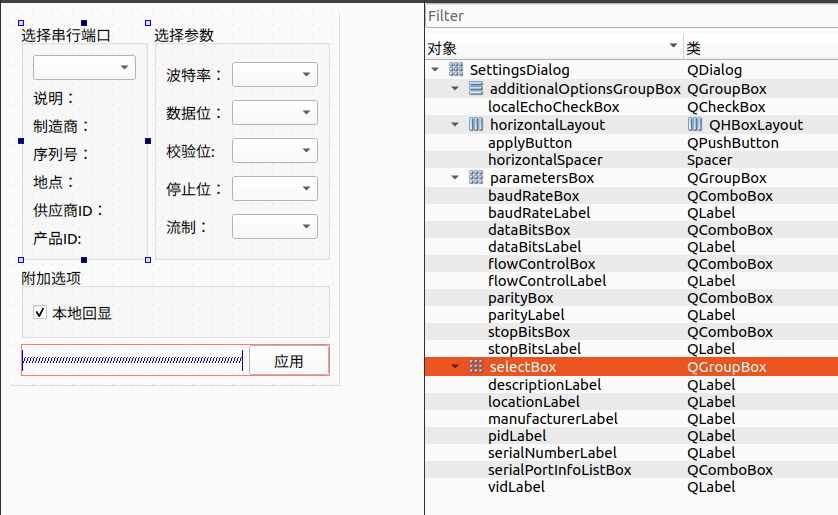Open the 数据位 combo box

tap(275, 113)
